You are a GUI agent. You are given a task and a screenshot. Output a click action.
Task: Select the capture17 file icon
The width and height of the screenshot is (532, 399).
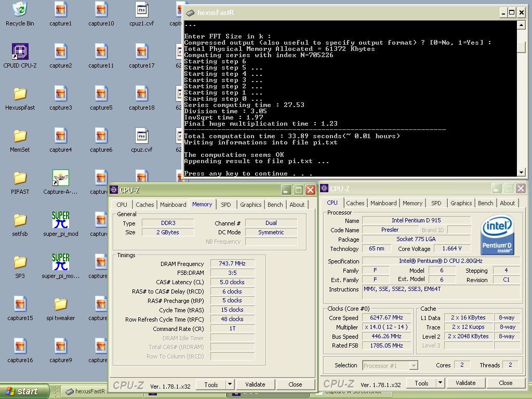pos(141,51)
